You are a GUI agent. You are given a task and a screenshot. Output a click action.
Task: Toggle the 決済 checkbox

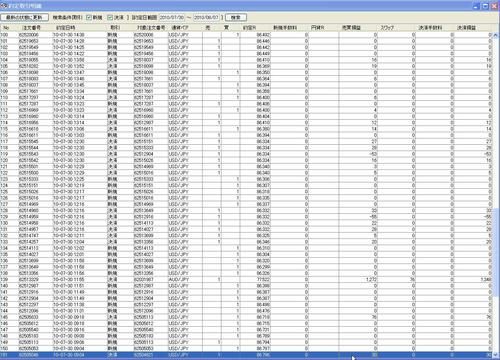pyautogui.click(x=110, y=17)
